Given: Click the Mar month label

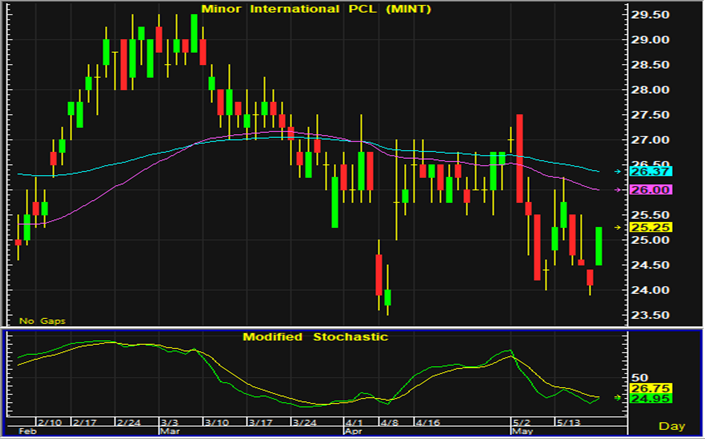Looking at the screenshot, I should coord(168,431).
